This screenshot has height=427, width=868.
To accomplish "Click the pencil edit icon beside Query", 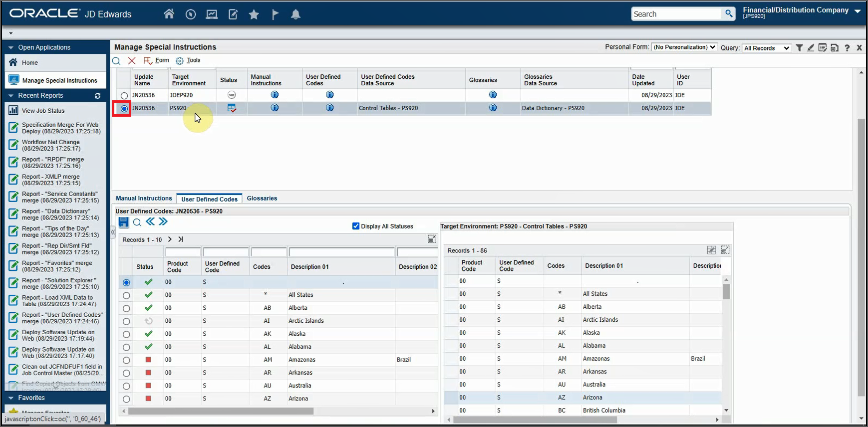I will (811, 48).
